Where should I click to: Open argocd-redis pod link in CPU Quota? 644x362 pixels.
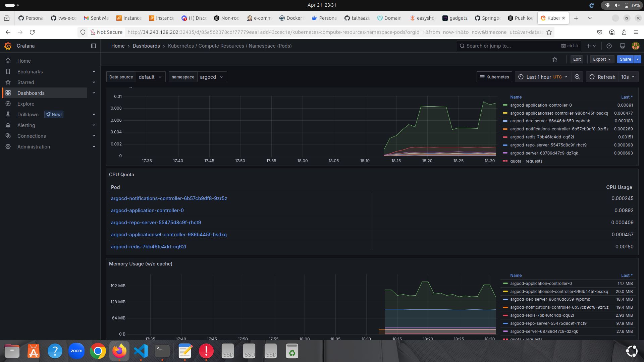(x=148, y=247)
